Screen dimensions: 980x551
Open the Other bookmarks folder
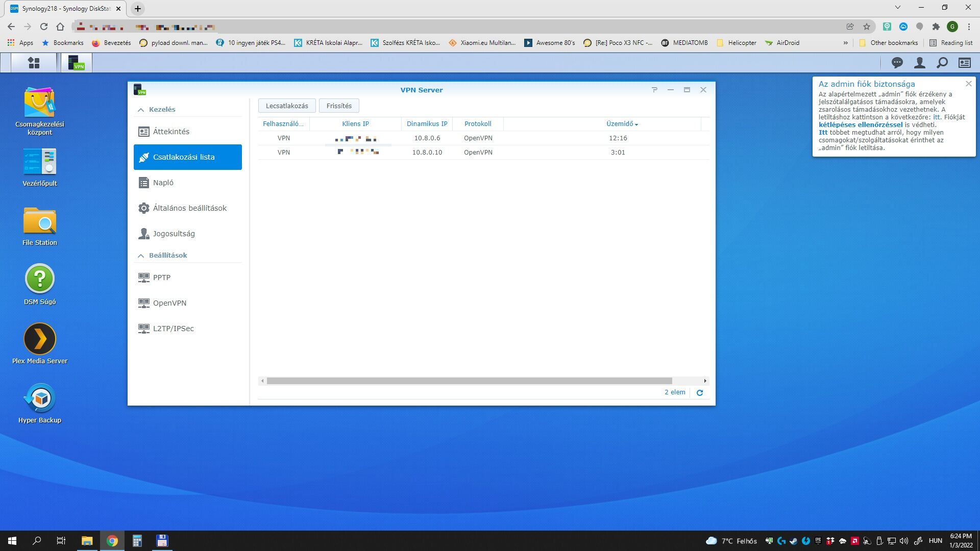(889, 43)
